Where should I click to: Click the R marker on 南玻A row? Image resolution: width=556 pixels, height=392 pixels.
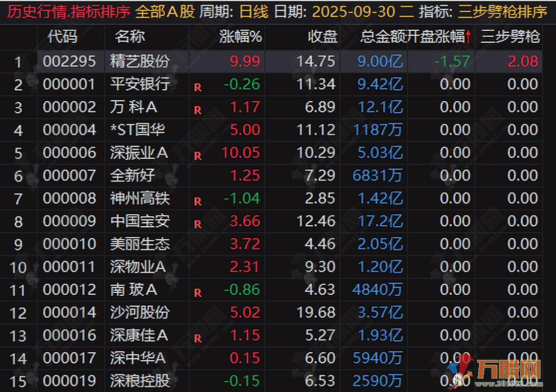[x=198, y=293]
